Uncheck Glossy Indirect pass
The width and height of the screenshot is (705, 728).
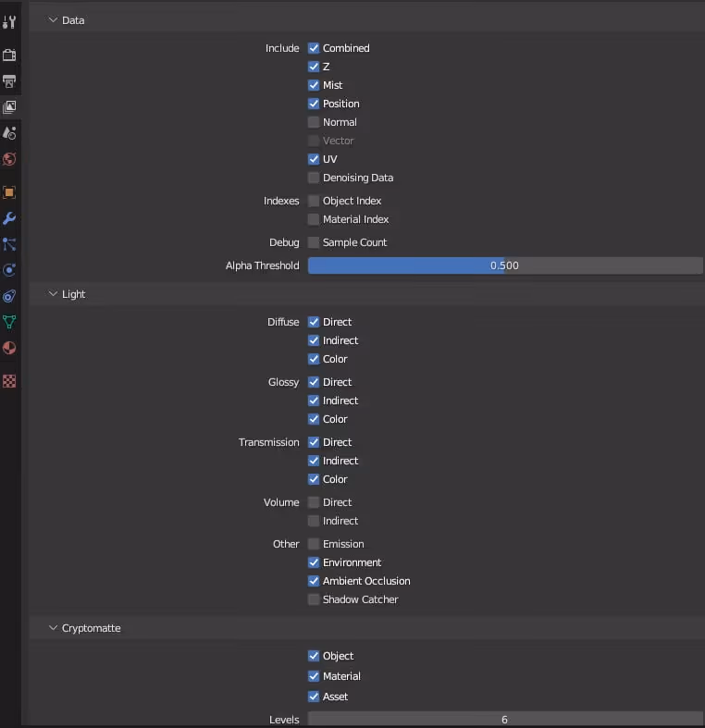point(314,401)
